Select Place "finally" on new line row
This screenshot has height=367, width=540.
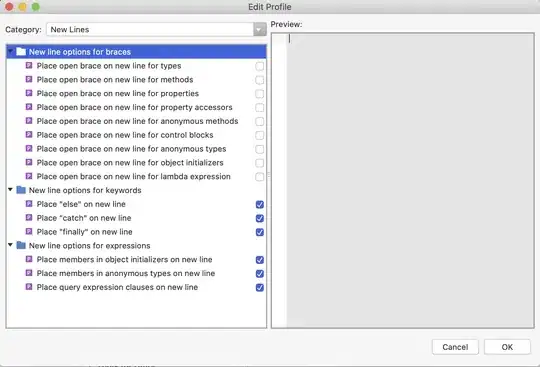click(x=136, y=232)
